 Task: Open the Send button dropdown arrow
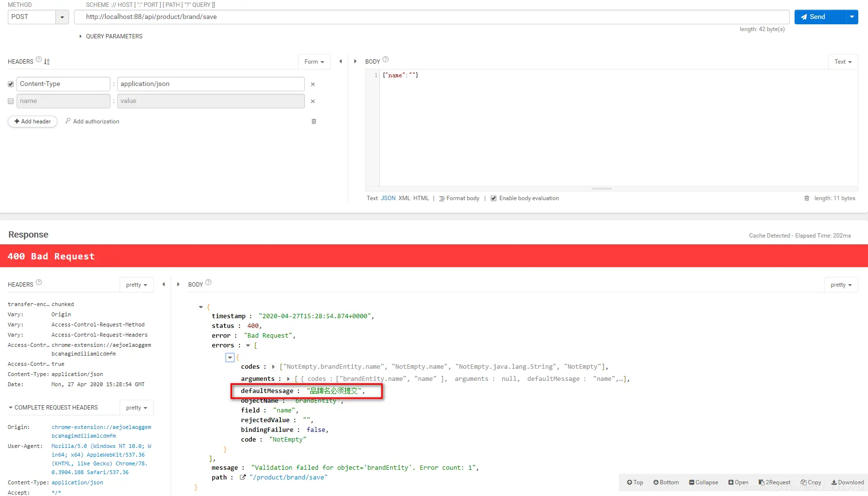[852, 17]
